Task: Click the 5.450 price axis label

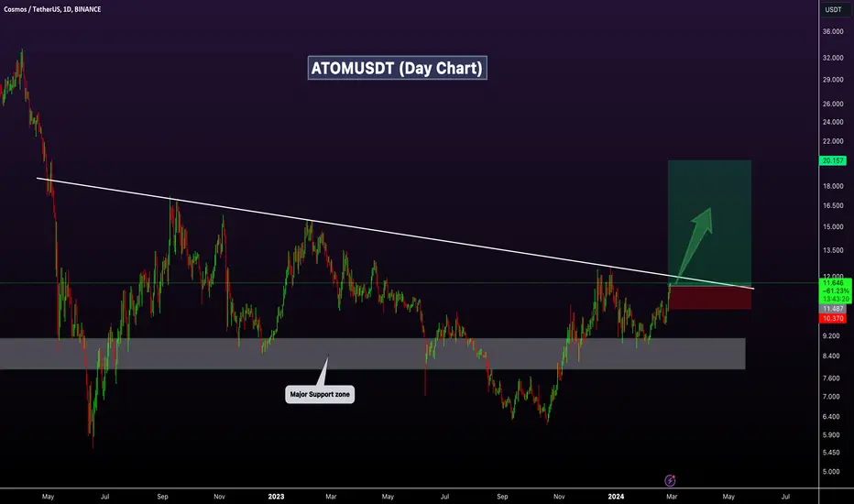Action: point(831,453)
